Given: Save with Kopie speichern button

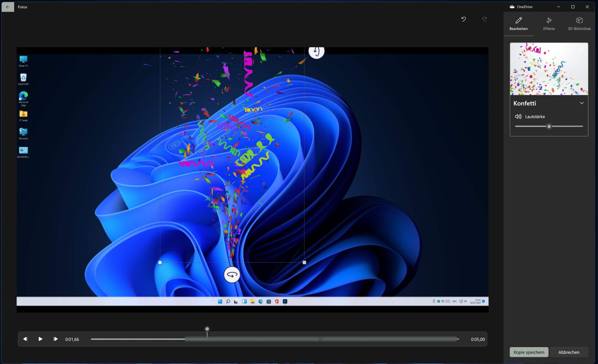Looking at the screenshot, I should [529, 352].
